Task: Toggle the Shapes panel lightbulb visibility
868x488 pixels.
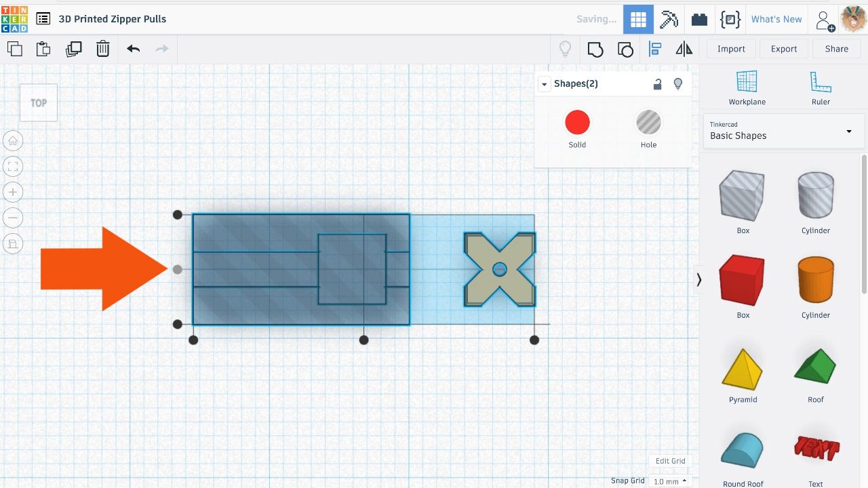Action: 677,84
